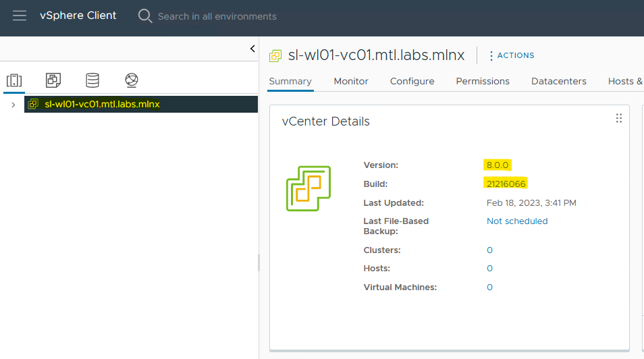Screen dimensions: 644x359
Task: Click the Version: label
Action: tap(381, 165)
